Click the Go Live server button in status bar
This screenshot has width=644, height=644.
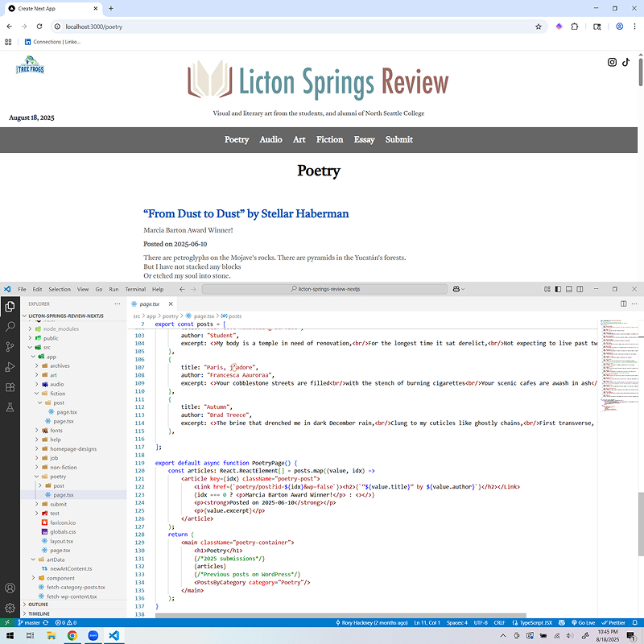[x=585, y=621]
